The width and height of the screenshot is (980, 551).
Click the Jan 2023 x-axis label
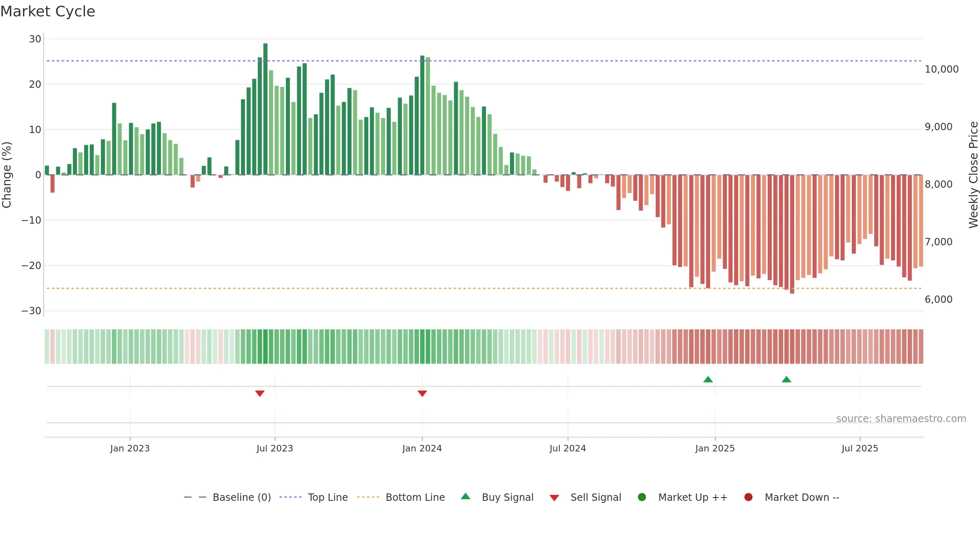coord(130,449)
